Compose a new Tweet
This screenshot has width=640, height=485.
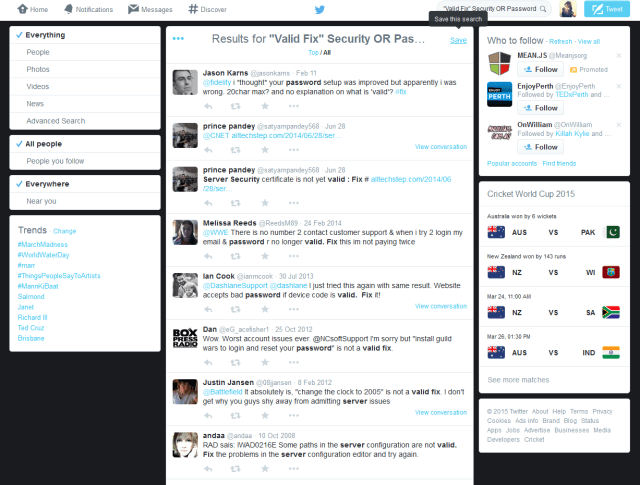point(607,9)
